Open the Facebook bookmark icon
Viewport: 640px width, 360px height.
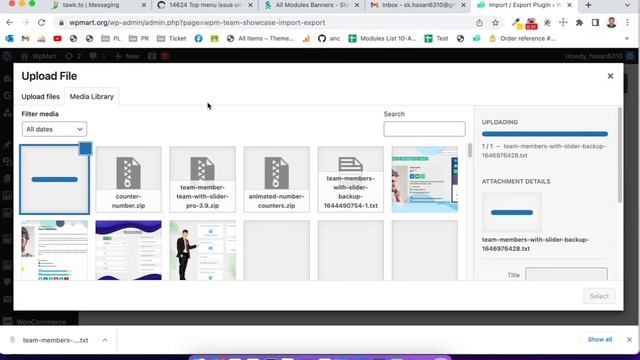(198, 38)
